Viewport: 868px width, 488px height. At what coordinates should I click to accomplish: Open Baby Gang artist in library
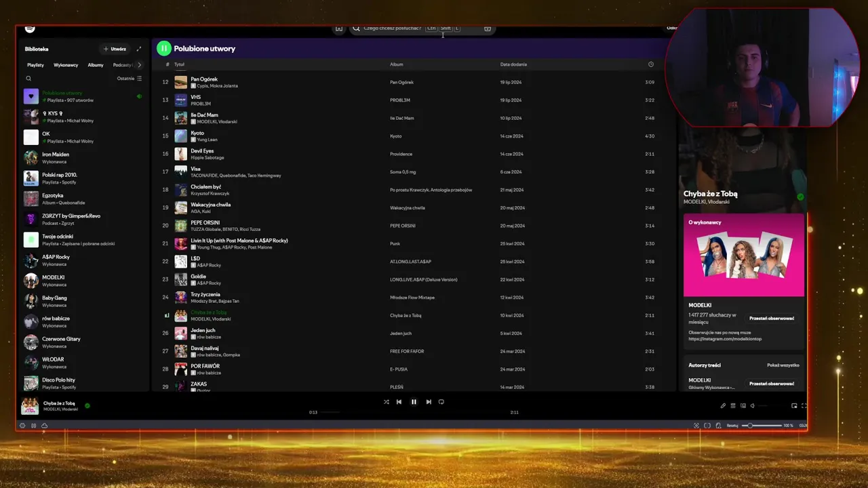click(x=83, y=301)
